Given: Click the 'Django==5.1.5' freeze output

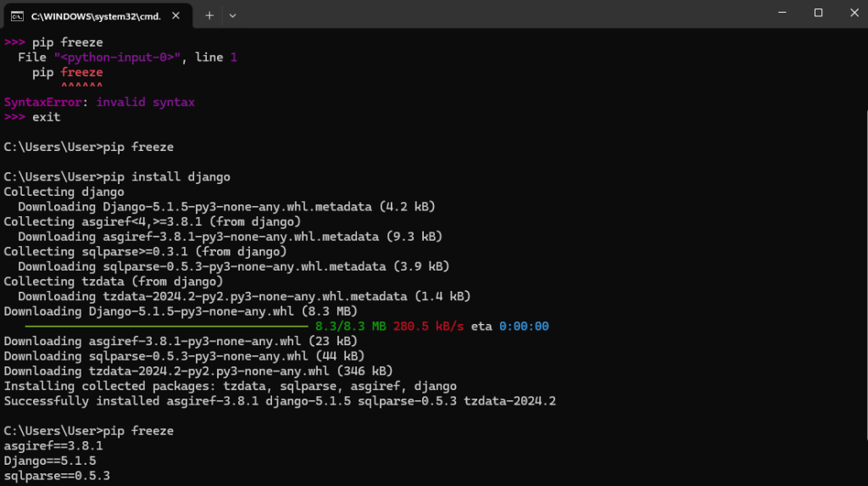Looking at the screenshot, I should click(x=50, y=461).
